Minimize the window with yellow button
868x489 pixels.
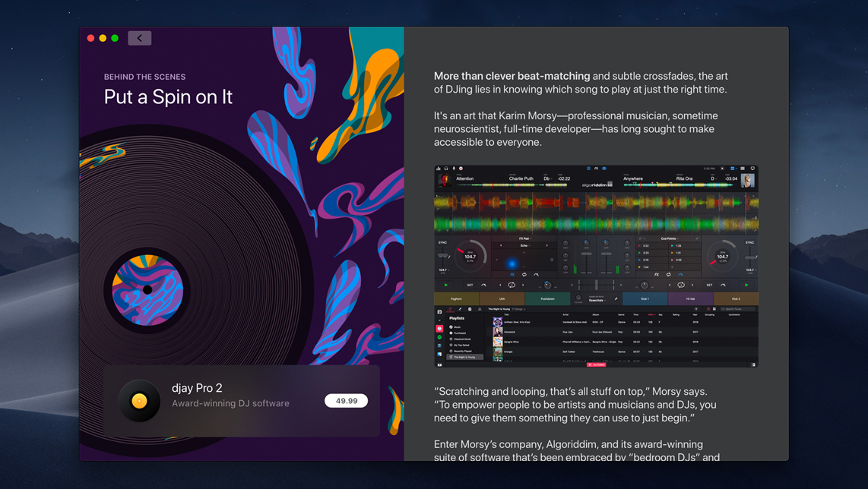[103, 38]
